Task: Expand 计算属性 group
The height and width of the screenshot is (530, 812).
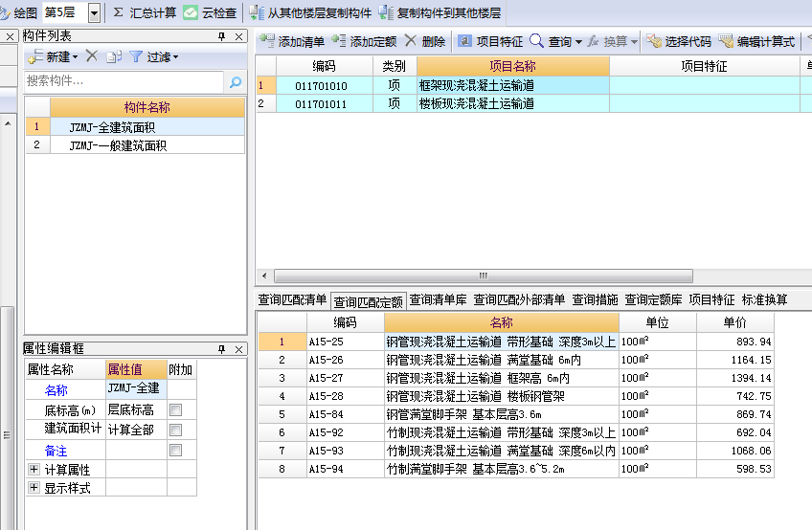Action: [x=34, y=469]
